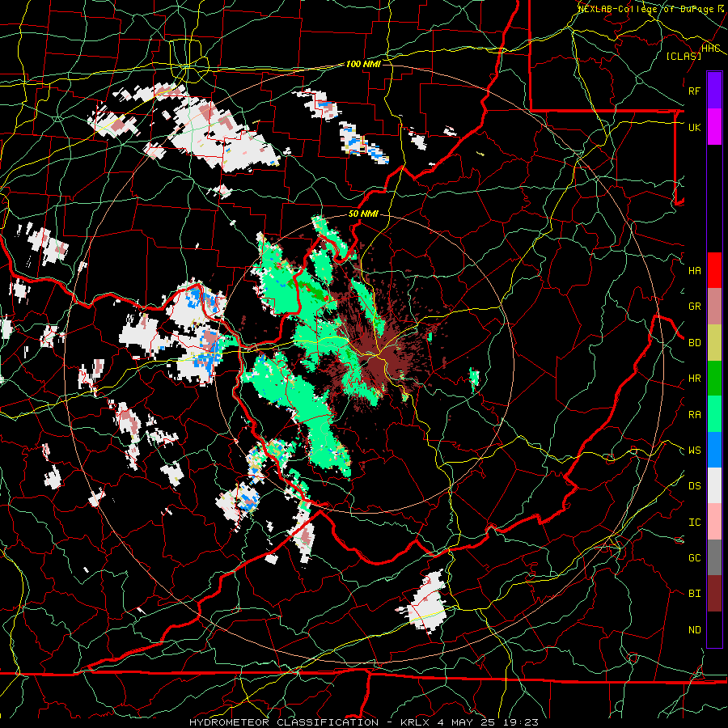Click the BI brown legend swatch
The height and width of the screenshot is (728, 728).
(714, 594)
